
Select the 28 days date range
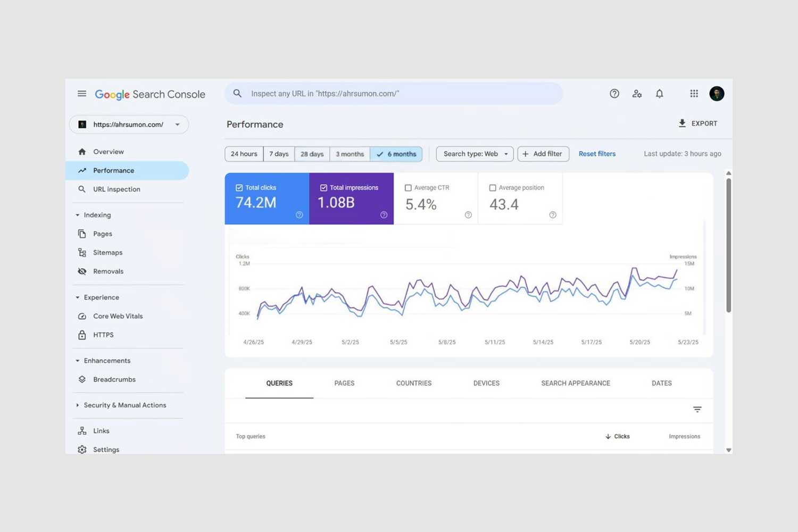(312, 154)
